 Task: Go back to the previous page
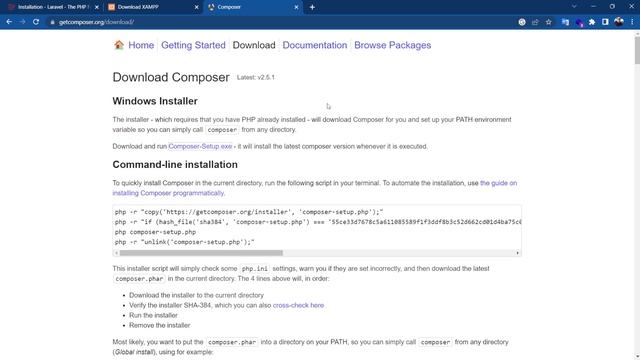tap(9, 22)
